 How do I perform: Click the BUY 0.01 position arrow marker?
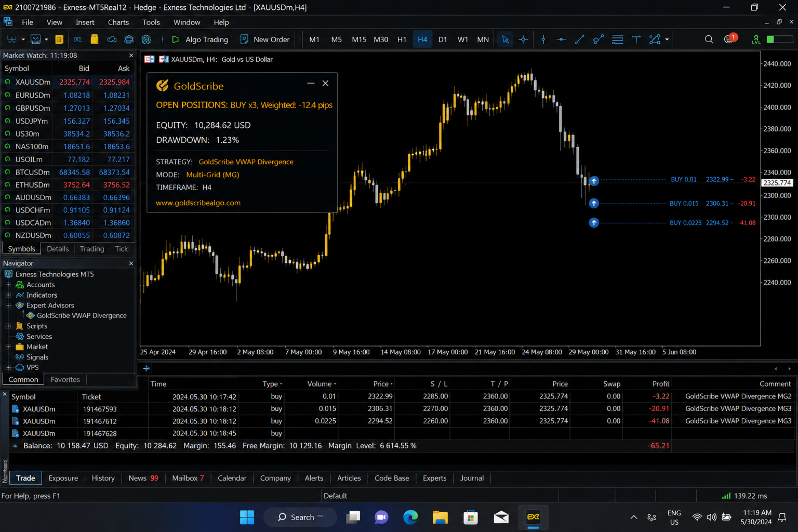[594, 181]
